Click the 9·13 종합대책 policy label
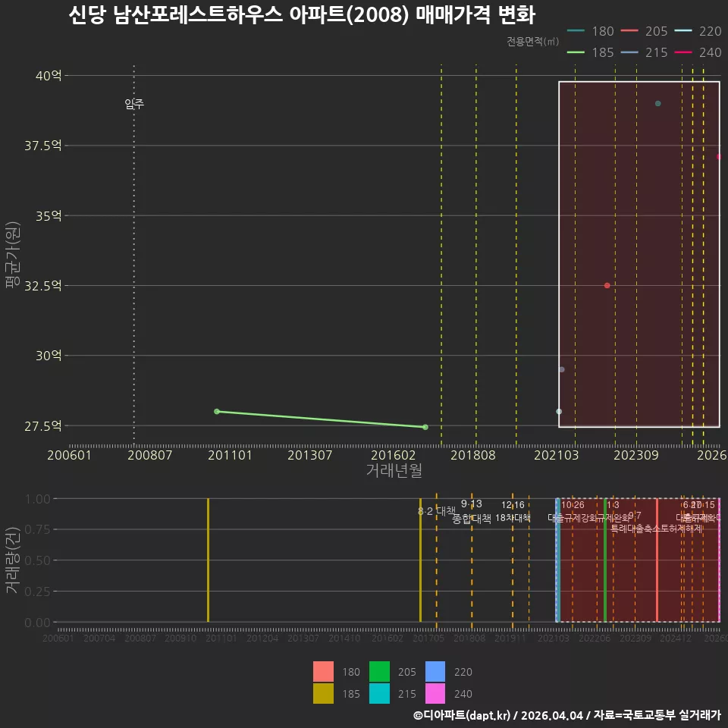Image resolution: width=728 pixels, height=728 pixels. click(x=472, y=512)
